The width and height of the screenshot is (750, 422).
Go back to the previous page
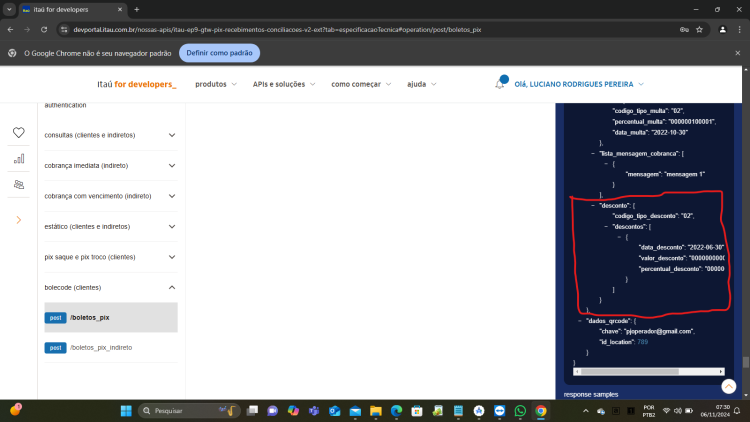tap(11, 30)
